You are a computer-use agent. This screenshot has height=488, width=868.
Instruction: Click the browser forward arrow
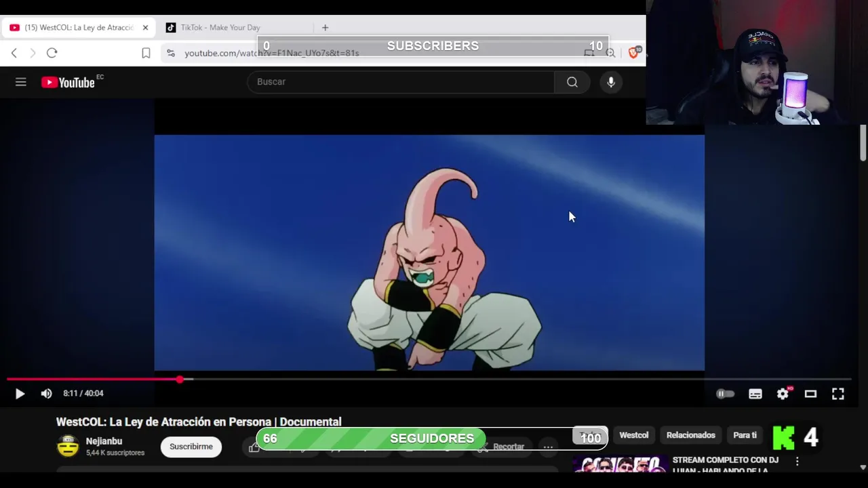coord(33,53)
